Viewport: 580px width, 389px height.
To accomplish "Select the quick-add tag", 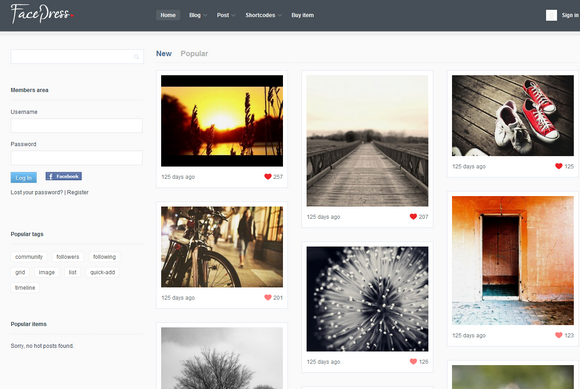I will click(x=102, y=272).
